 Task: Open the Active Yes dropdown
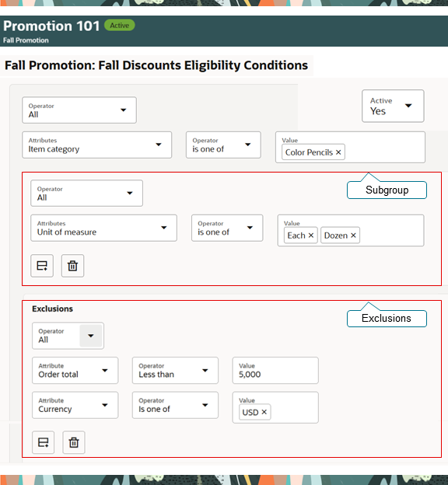393,106
